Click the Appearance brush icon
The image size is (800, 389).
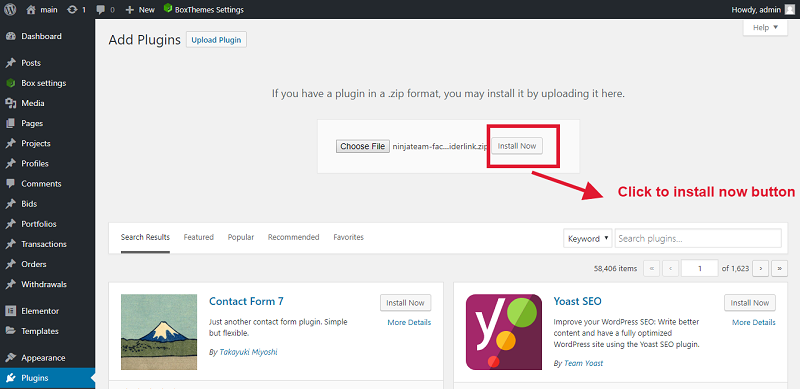point(10,358)
